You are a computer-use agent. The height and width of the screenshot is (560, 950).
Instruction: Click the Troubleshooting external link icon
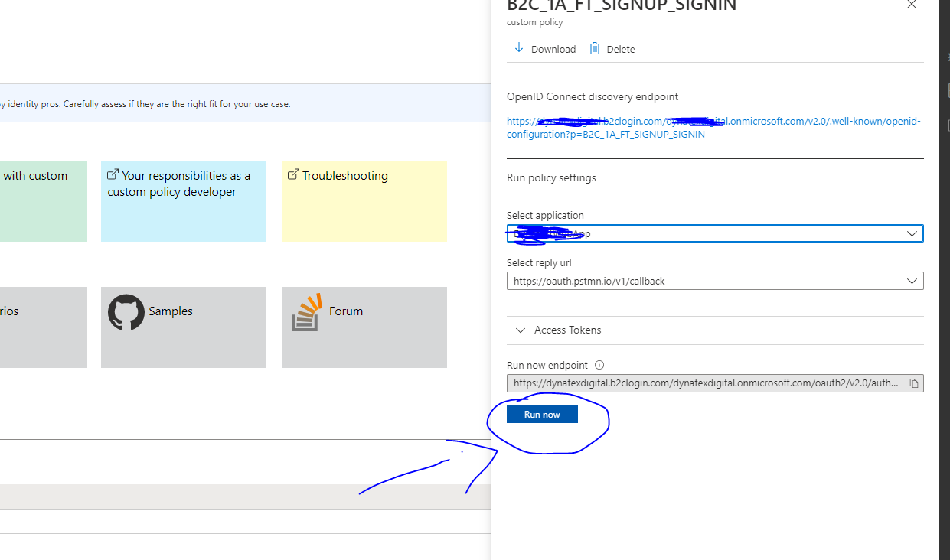pyautogui.click(x=292, y=175)
